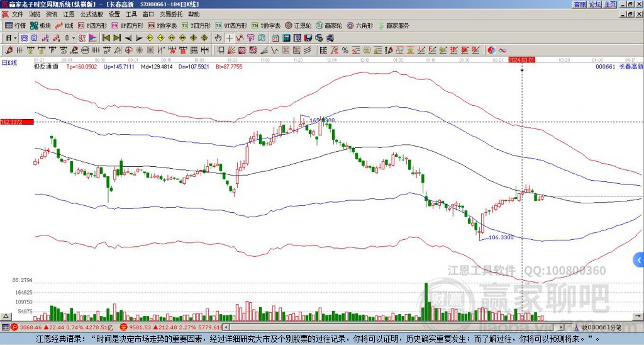This screenshot has width=644, height=345.
Task: Select the blue infinity wave icon
Action: pyautogui.click(x=502, y=50)
